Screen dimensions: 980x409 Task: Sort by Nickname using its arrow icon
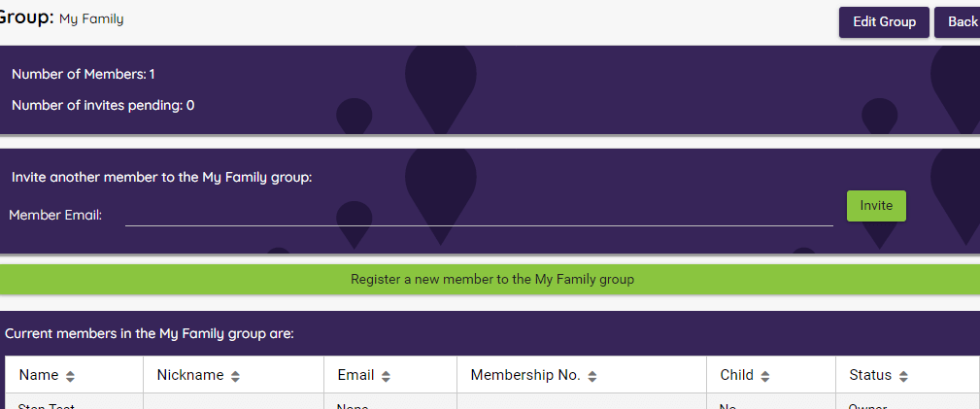tap(235, 377)
